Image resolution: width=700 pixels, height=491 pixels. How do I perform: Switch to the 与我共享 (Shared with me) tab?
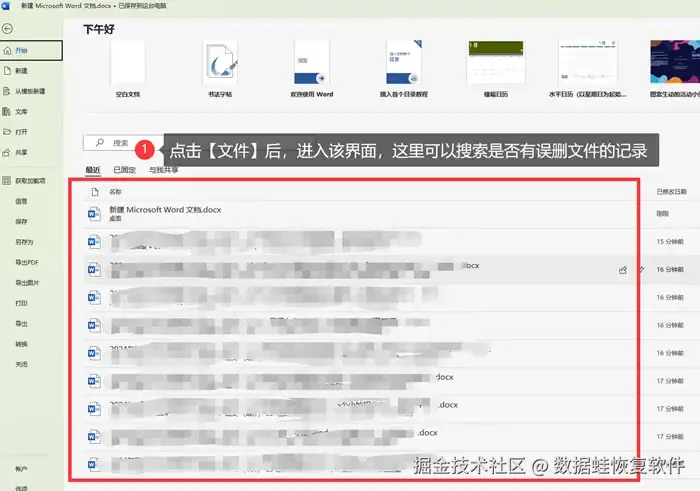point(163,170)
